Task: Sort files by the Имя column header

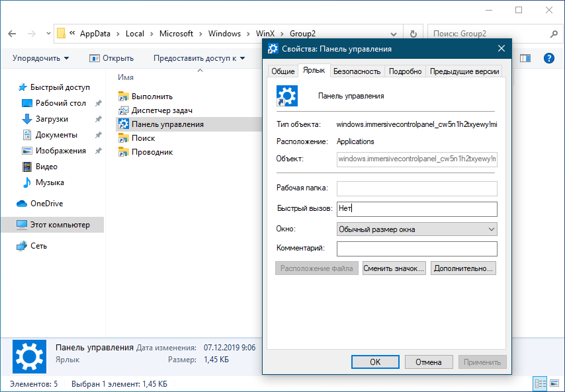Action: pos(126,77)
